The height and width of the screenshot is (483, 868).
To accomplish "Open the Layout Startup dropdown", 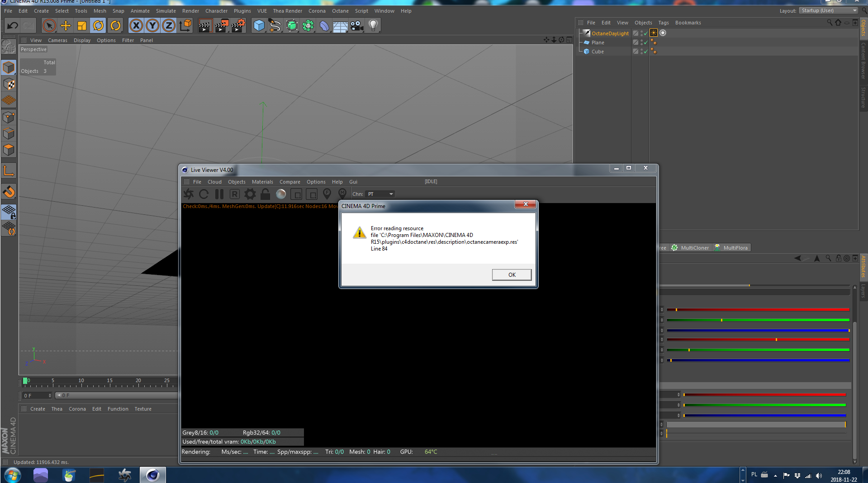I will coord(828,10).
